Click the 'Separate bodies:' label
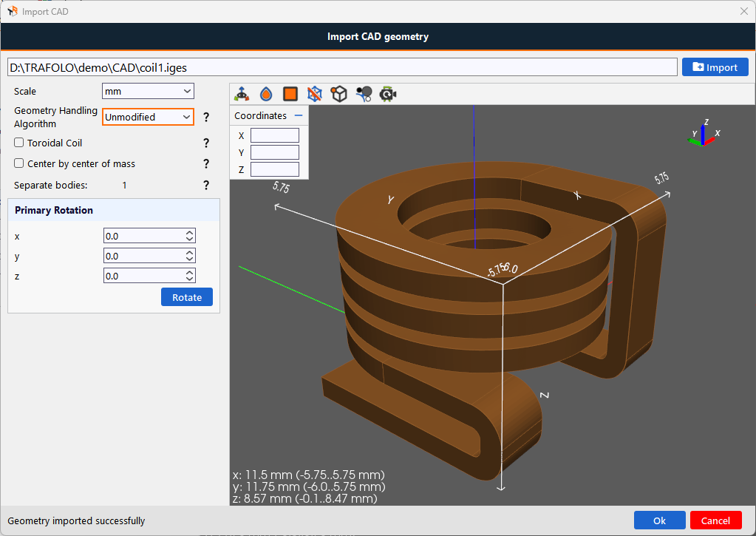The width and height of the screenshot is (756, 536). 51,186
